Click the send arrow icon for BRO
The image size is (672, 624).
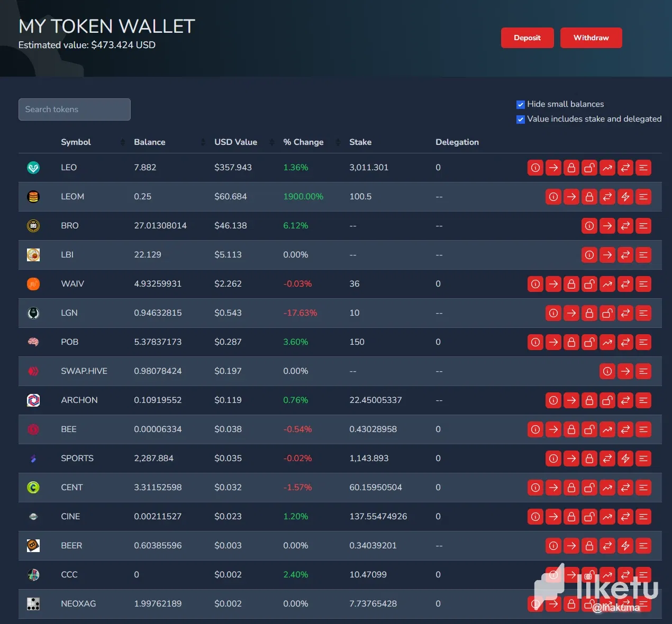tap(607, 226)
